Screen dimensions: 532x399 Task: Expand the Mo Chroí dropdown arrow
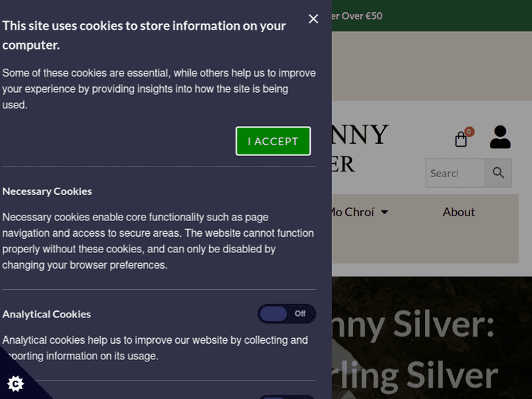384,212
